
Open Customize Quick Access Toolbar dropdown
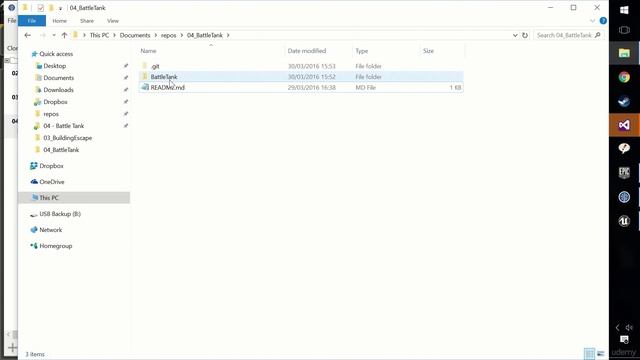pos(60,8)
